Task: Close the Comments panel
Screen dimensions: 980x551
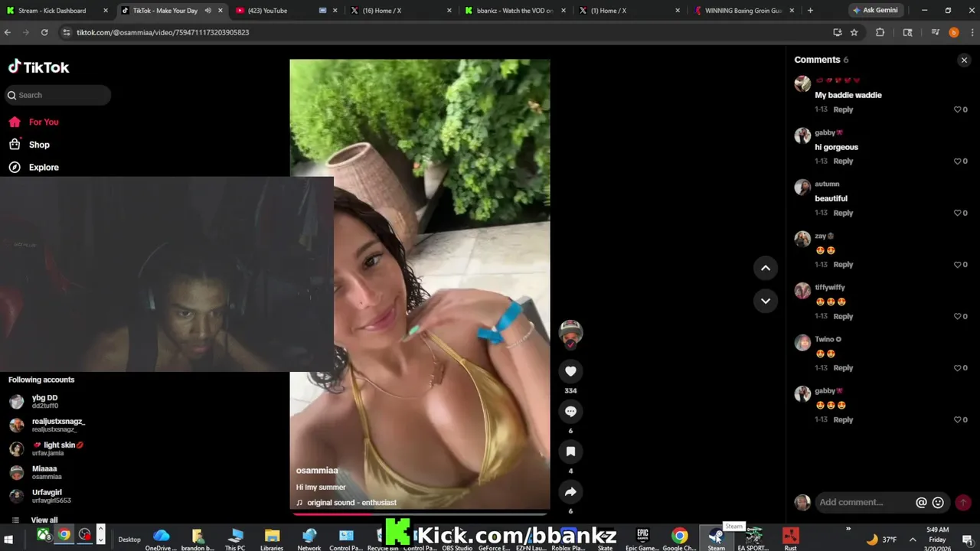Action: click(x=964, y=60)
